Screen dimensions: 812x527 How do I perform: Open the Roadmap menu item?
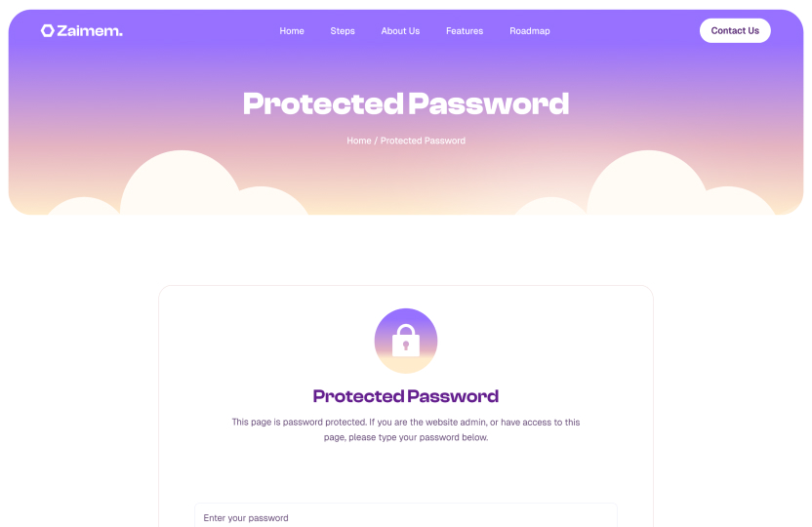(530, 31)
